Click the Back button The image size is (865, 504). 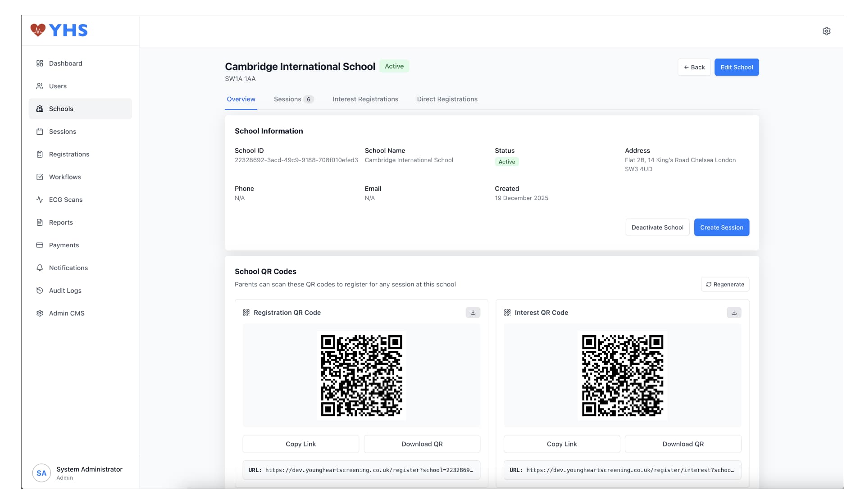pyautogui.click(x=694, y=67)
